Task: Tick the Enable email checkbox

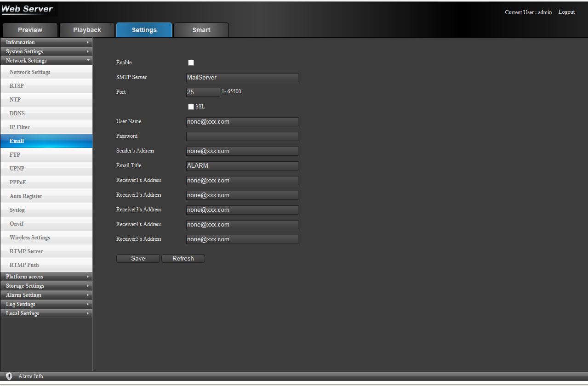Action: coord(191,63)
